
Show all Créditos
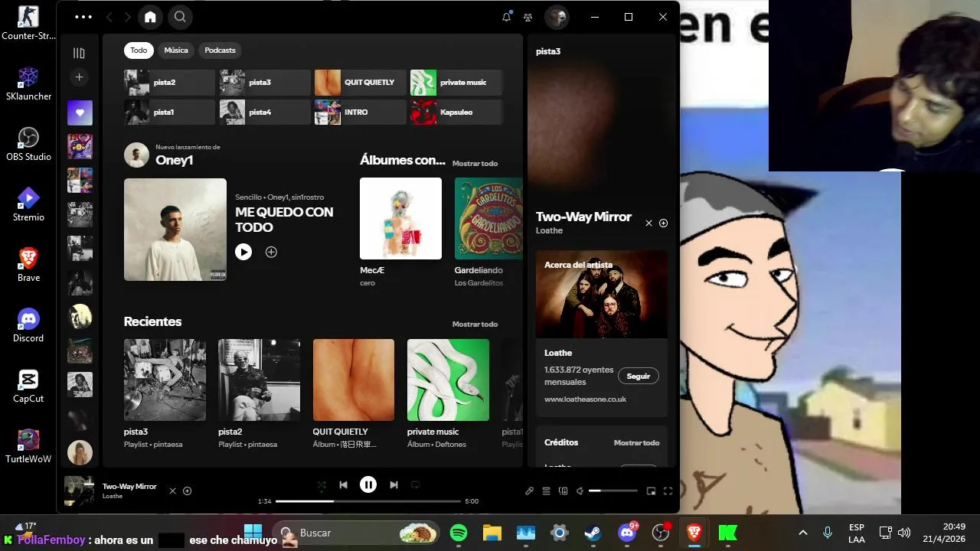click(x=636, y=443)
